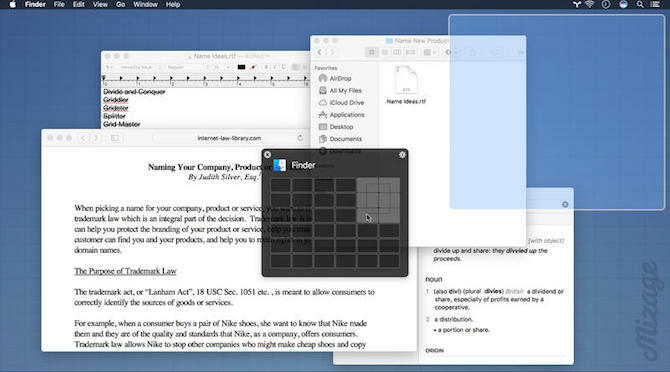Show Safari sidebar
670x372 pixels.
pos(115,138)
